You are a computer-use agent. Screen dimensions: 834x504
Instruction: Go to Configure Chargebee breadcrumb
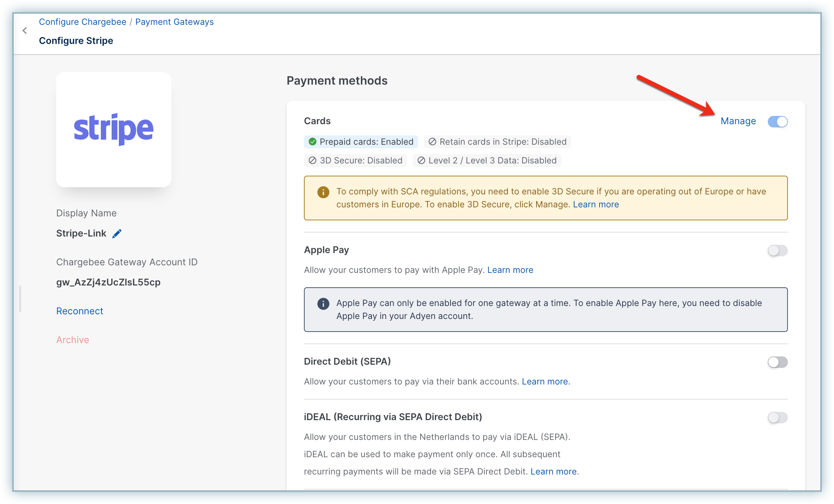pyautogui.click(x=82, y=22)
